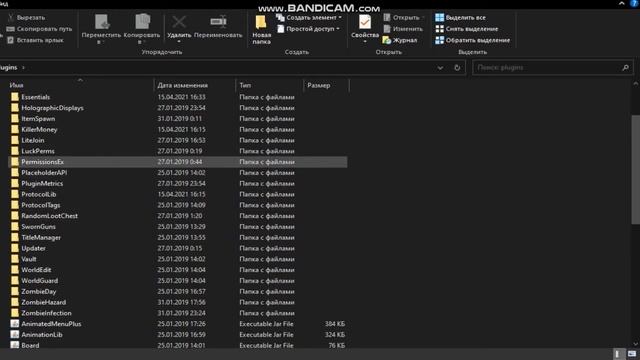Click Select all (Выделить все)
Viewport: 640px width, 360px height.
click(x=460, y=18)
